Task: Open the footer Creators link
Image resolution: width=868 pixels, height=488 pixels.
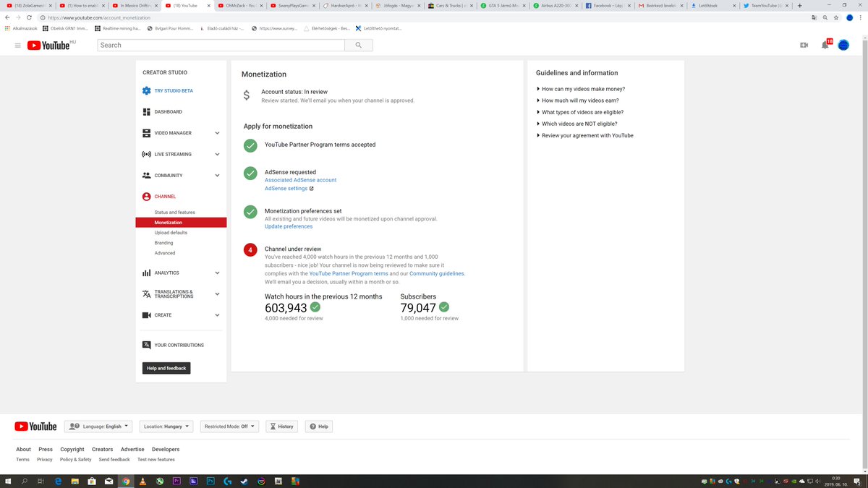Action: (x=102, y=450)
